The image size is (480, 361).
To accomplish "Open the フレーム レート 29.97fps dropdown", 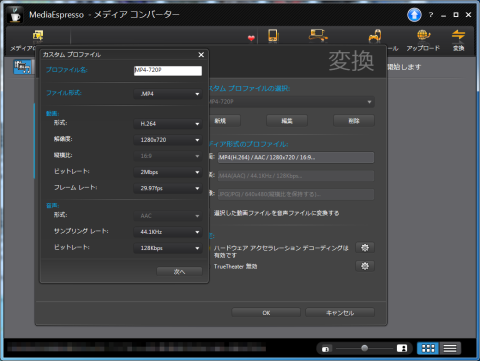I will (168, 188).
